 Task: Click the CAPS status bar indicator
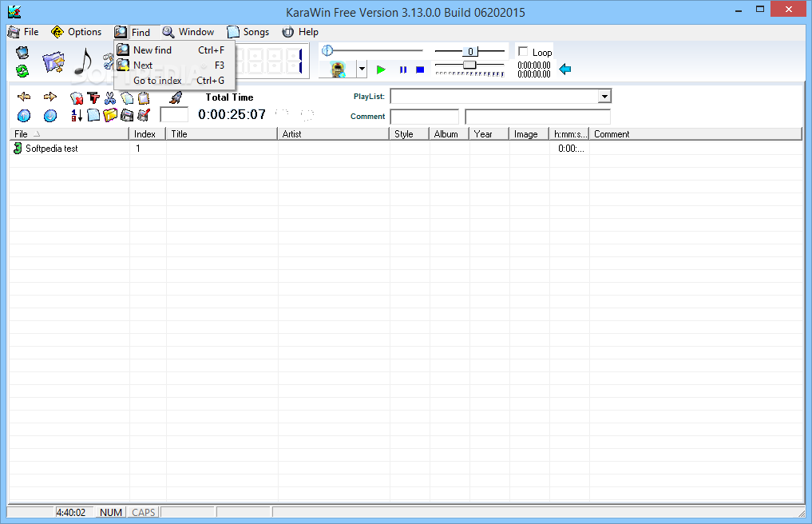tap(144, 512)
